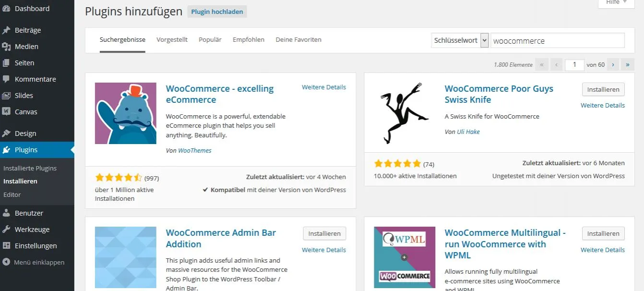644x291 pixels.
Task: Open WooCommerce Multilingual title link
Action: pos(505,244)
